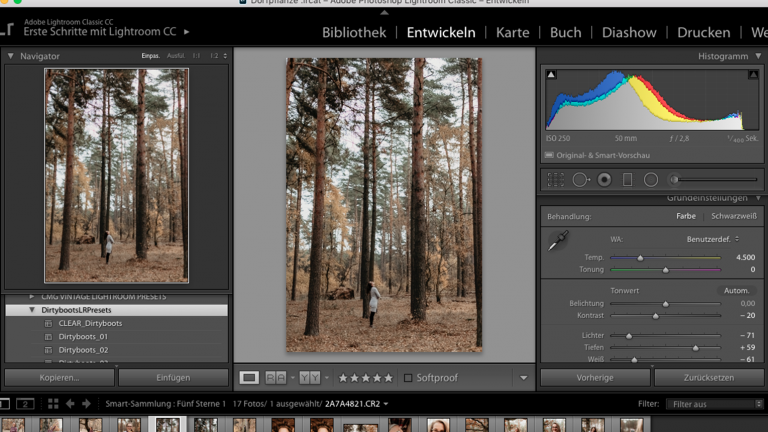Image resolution: width=768 pixels, height=432 pixels.
Task: Collapse the Navigator panel
Action: [x=10, y=56]
